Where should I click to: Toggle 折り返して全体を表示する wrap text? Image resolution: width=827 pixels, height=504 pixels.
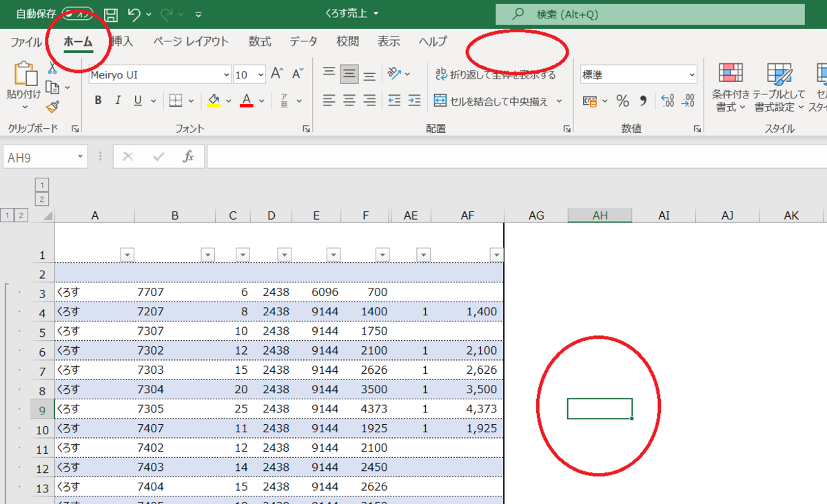(495, 74)
